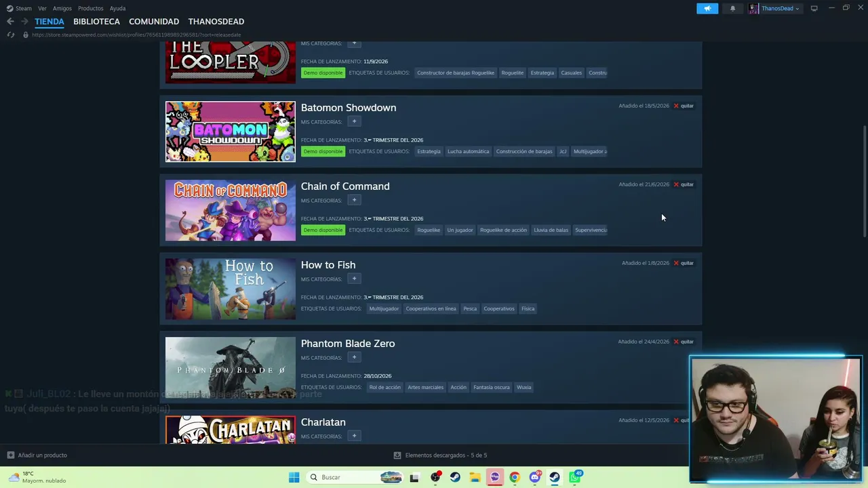Click the Windows taskbar Buscar search box
868x488 pixels.
click(x=354, y=477)
